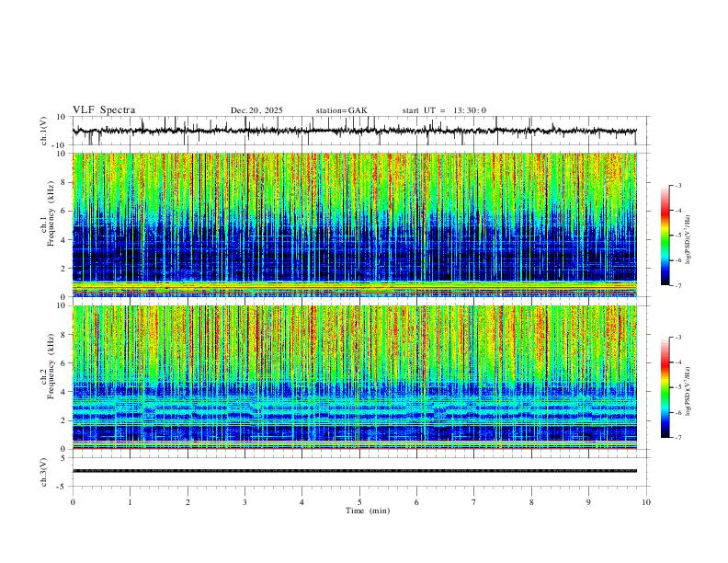Click the 'ch.3(V)' axis label

point(44,472)
